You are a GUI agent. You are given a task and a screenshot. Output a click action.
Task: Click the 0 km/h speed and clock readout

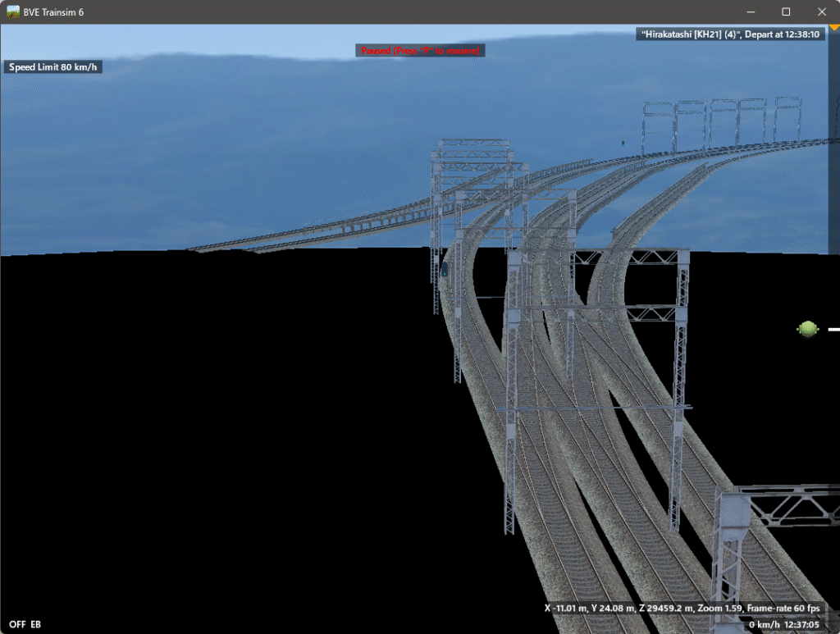click(x=783, y=625)
